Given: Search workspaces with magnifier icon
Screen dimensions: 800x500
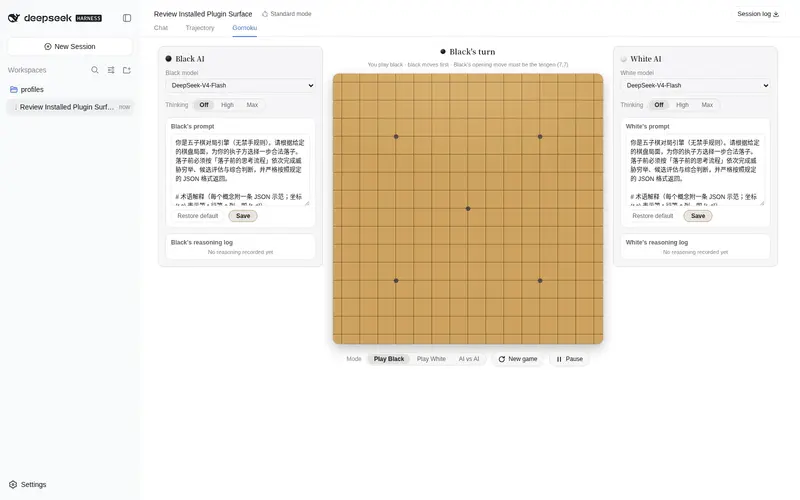Looking at the screenshot, I should click(95, 70).
